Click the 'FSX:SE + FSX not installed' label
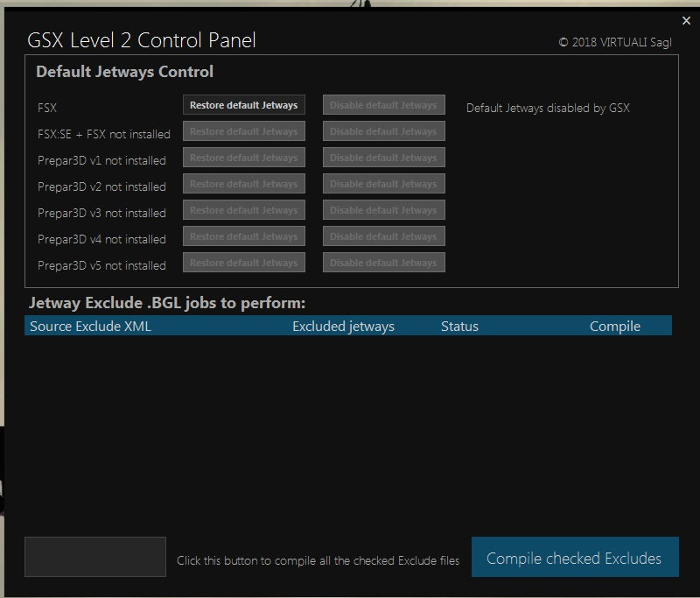The image size is (700, 598). click(x=104, y=134)
